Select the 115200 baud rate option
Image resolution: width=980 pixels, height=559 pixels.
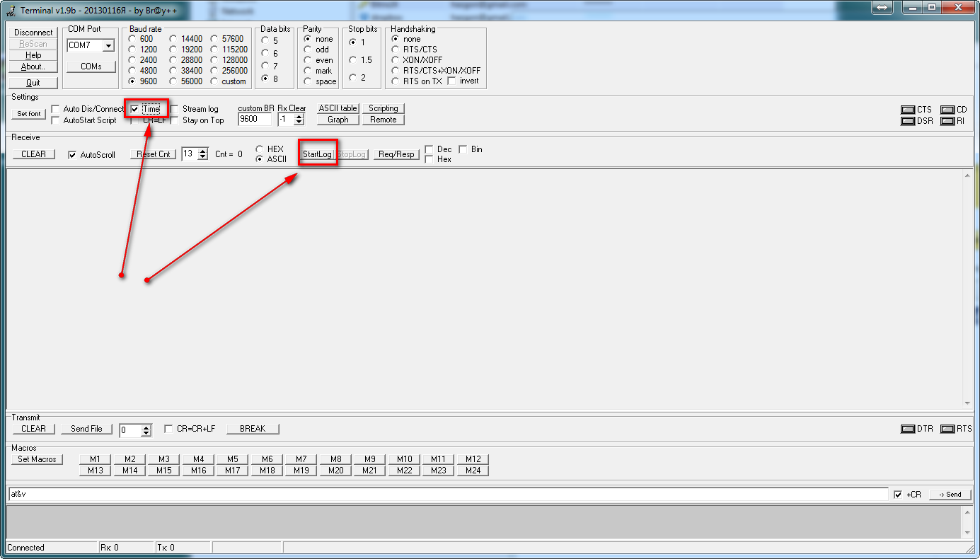215,50
